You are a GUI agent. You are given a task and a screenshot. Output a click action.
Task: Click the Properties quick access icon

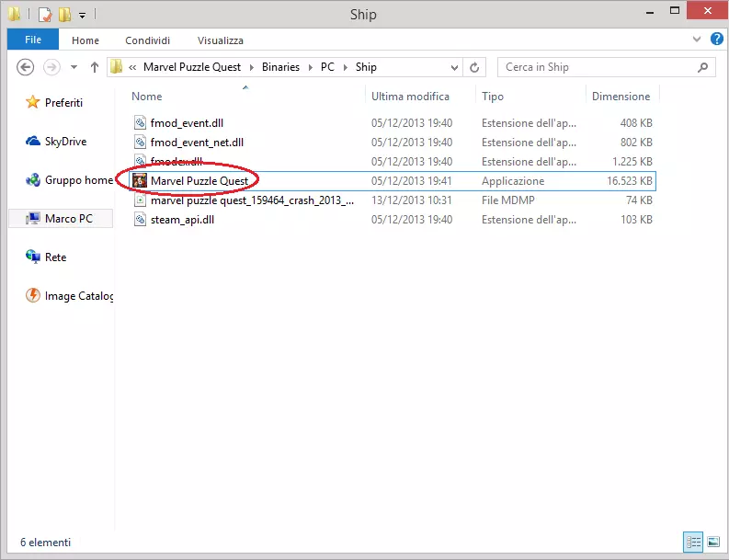[45, 15]
